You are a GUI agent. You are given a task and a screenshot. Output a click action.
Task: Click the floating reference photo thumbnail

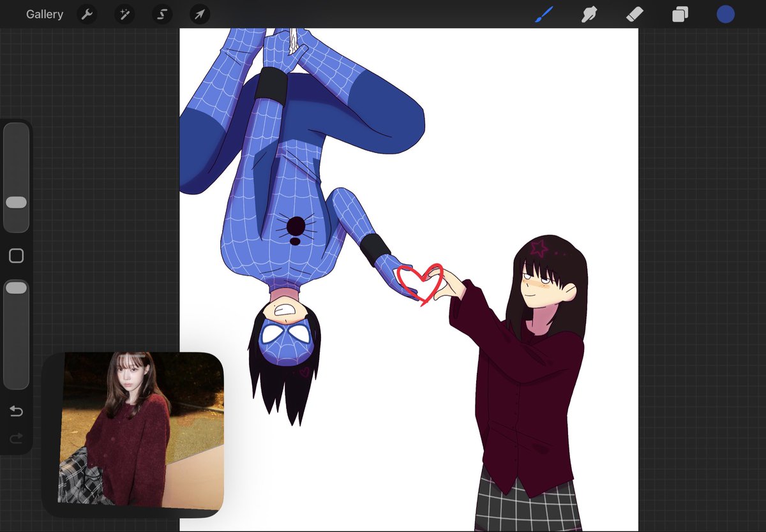(141, 431)
